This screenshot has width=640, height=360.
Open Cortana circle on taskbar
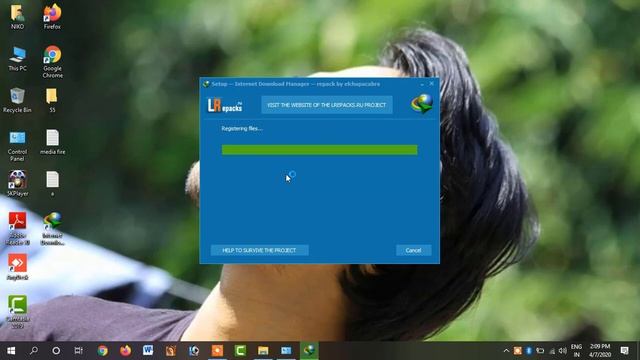tap(56, 351)
